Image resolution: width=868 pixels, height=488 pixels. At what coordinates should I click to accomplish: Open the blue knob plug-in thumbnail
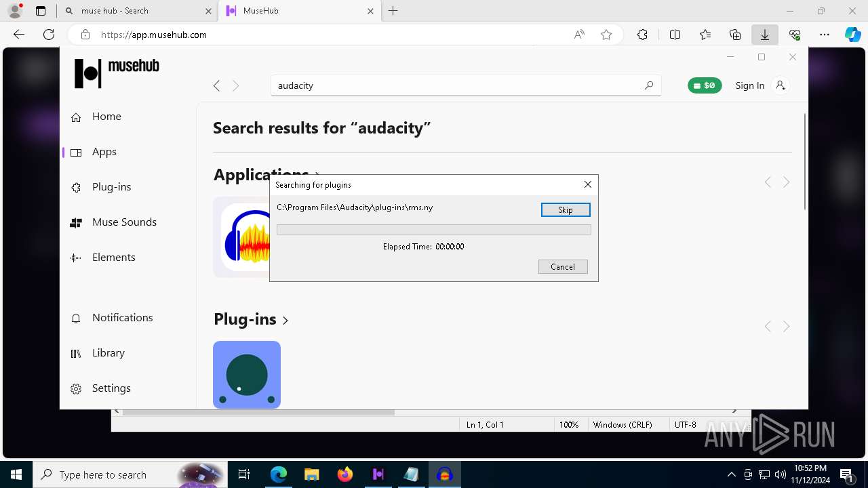point(247,375)
